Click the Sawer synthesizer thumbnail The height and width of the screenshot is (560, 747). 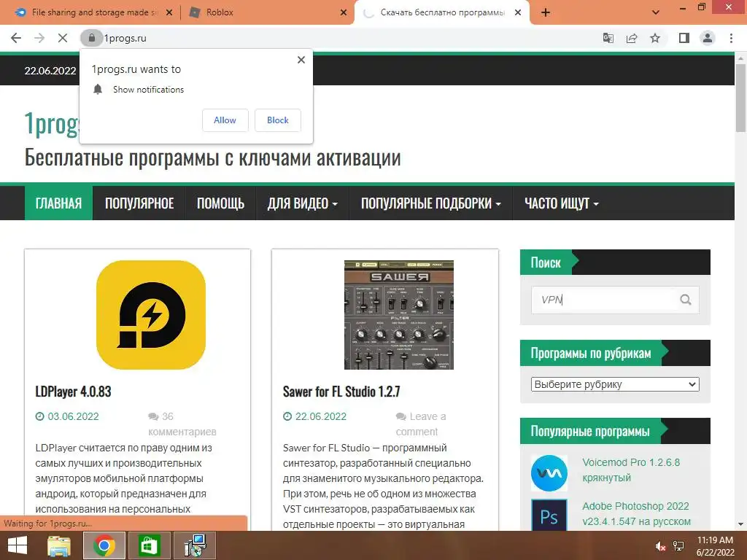point(399,315)
